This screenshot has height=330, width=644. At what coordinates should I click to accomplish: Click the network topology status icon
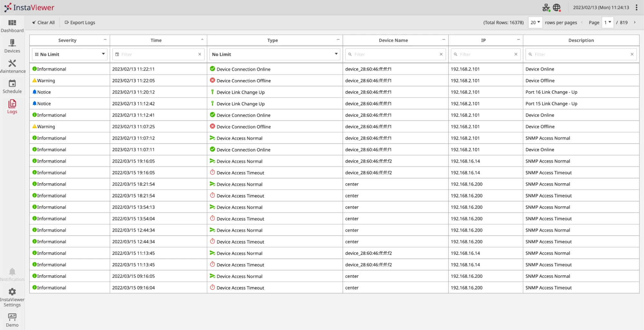point(546,7)
